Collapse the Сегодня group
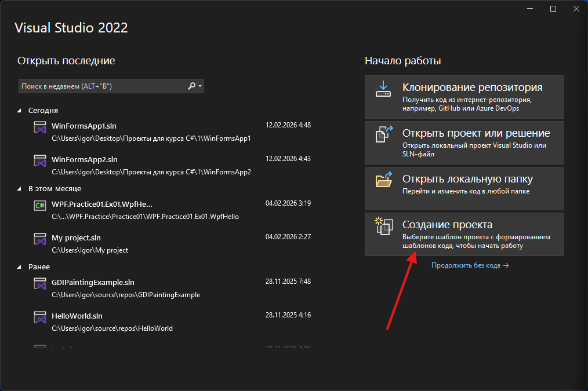The image size is (588, 391). [x=19, y=111]
